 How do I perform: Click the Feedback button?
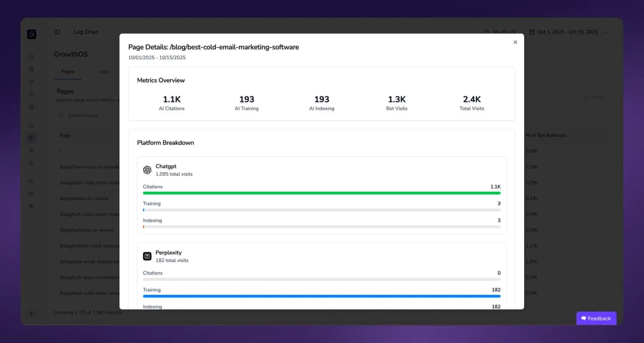click(596, 318)
